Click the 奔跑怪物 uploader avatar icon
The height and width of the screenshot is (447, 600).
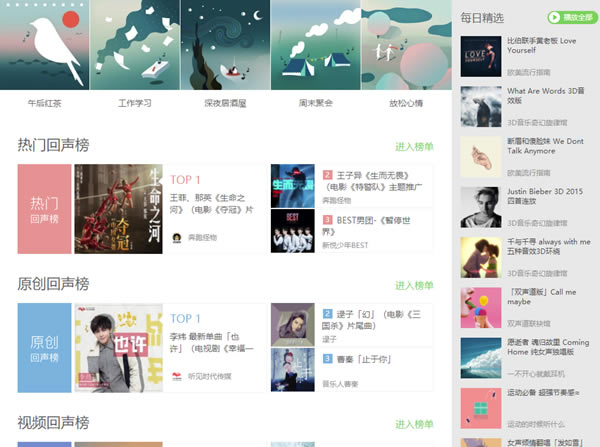point(176,238)
